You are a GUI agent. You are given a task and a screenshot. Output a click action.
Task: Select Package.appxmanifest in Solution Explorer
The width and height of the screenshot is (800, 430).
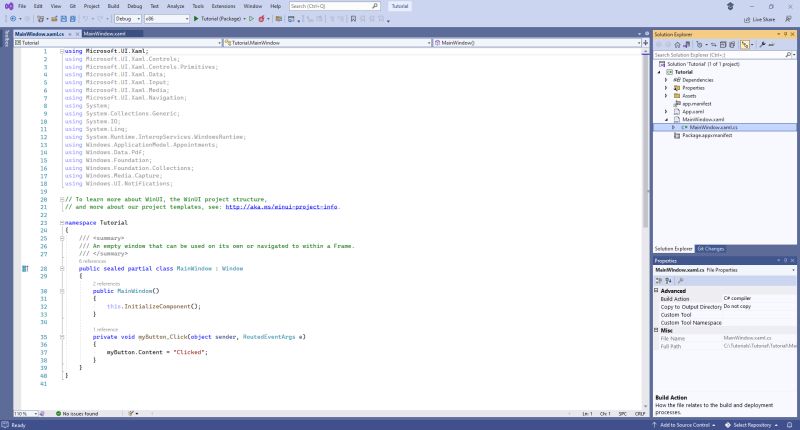point(707,136)
